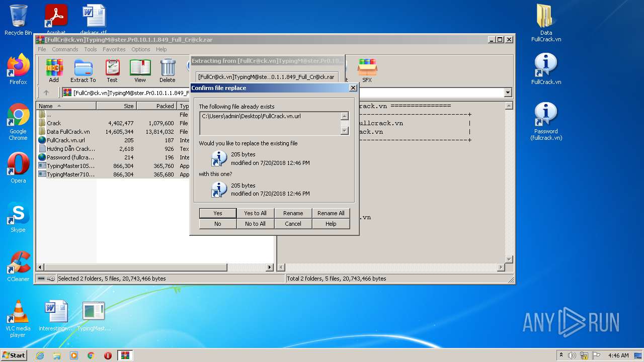Sort by the Size column header
Viewport: 644px width, 362px height.
[117, 106]
